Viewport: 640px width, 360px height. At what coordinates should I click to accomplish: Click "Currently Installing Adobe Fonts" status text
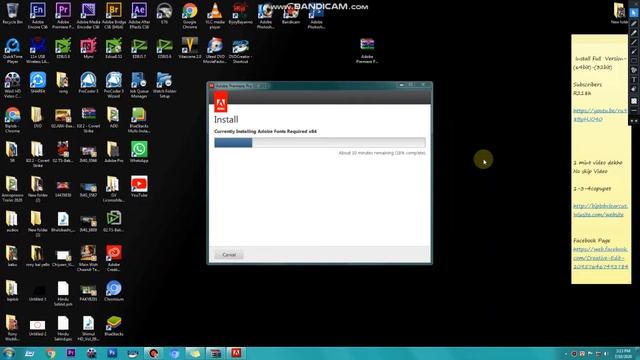265,131
